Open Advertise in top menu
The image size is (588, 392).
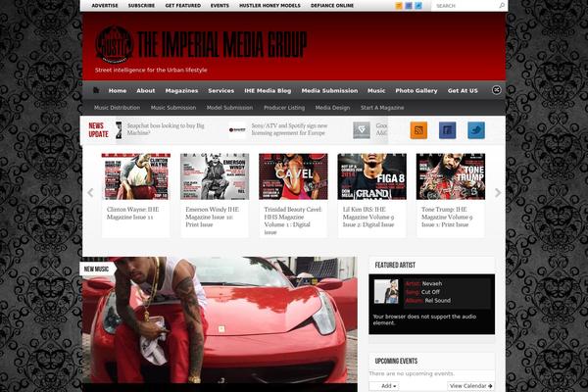coord(105,6)
